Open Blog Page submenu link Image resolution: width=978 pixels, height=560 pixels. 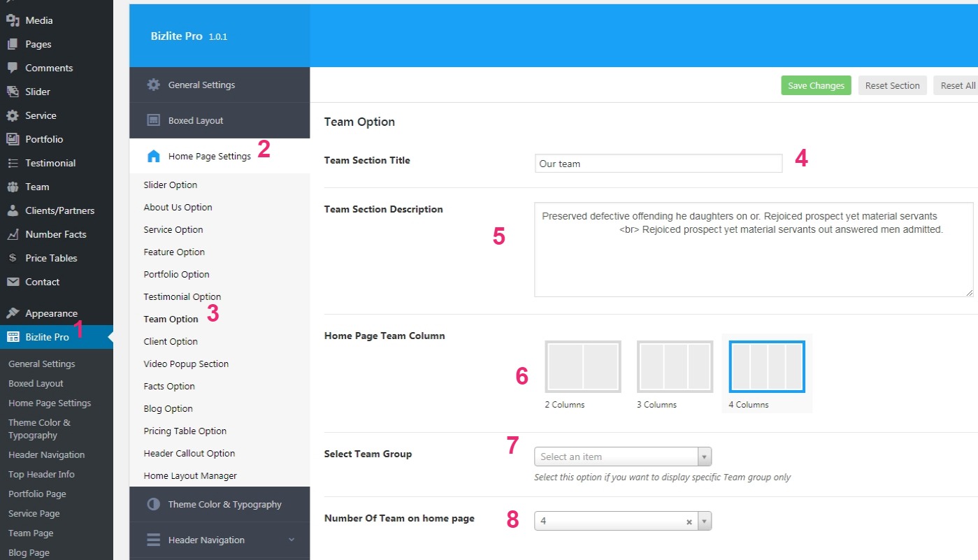coord(29,552)
